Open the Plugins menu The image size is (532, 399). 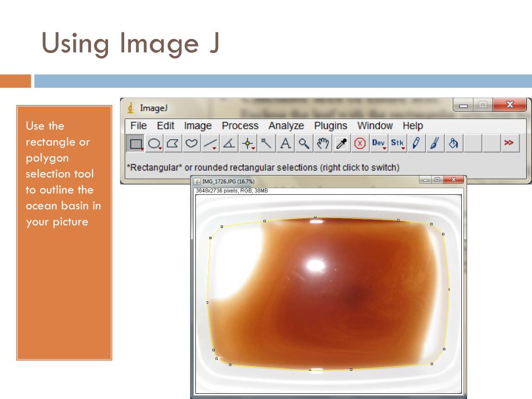point(330,126)
